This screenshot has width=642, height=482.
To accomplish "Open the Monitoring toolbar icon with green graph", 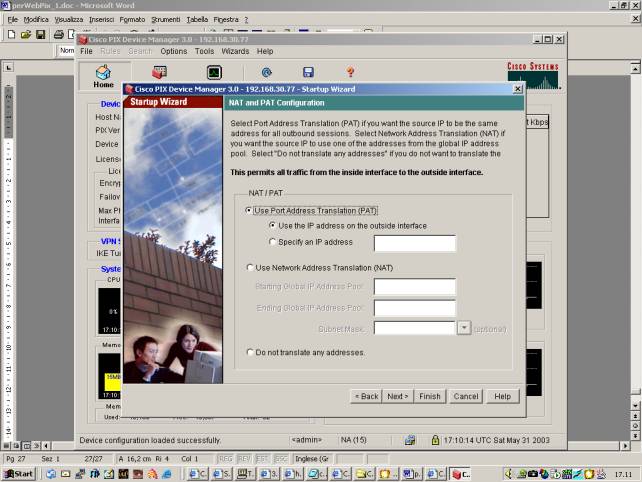I will 214,72.
